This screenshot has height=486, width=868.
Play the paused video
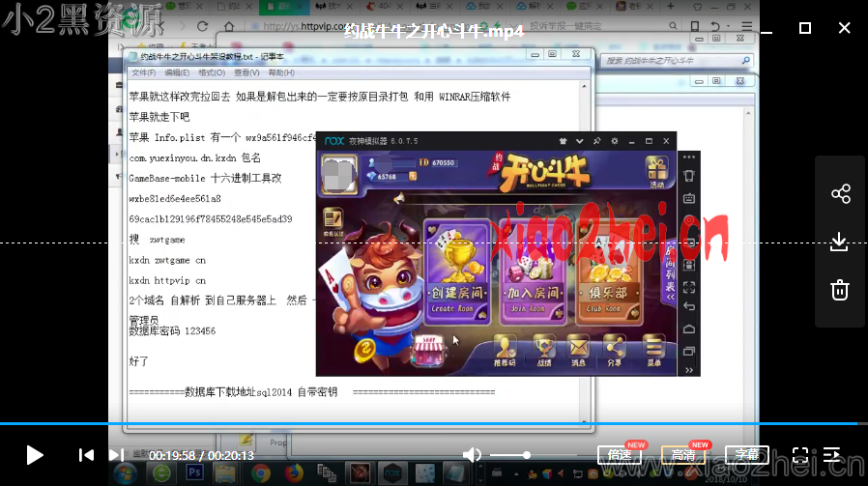coord(35,455)
